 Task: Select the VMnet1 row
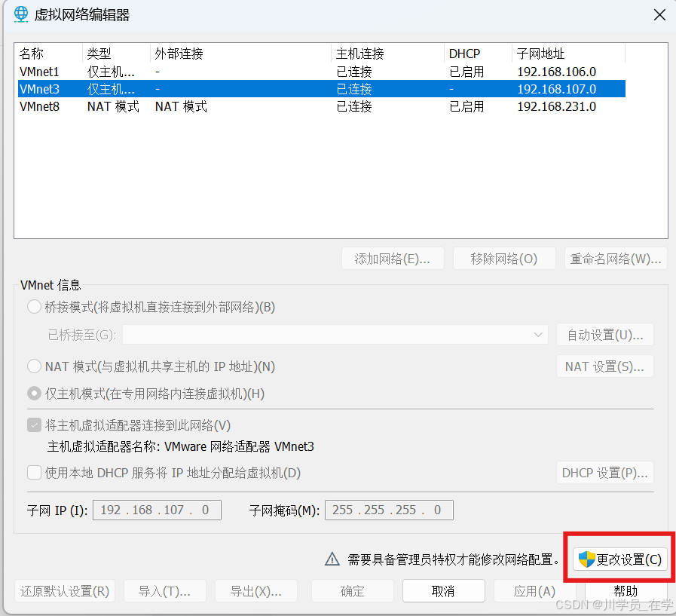point(322,72)
